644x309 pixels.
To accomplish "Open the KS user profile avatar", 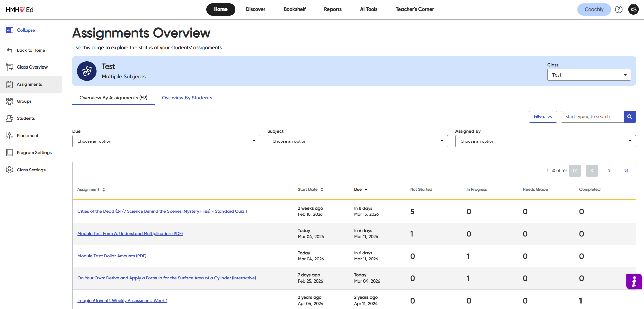I will (633, 9).
